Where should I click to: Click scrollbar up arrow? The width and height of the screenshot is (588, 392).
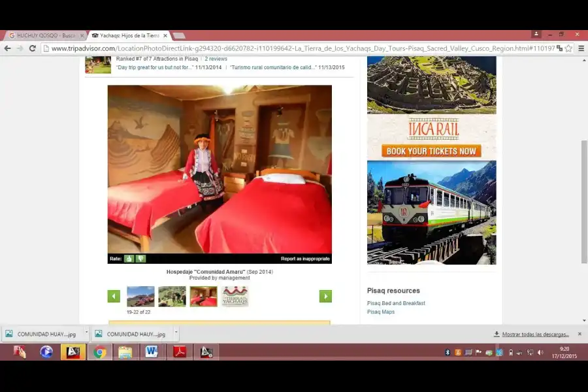584,60
